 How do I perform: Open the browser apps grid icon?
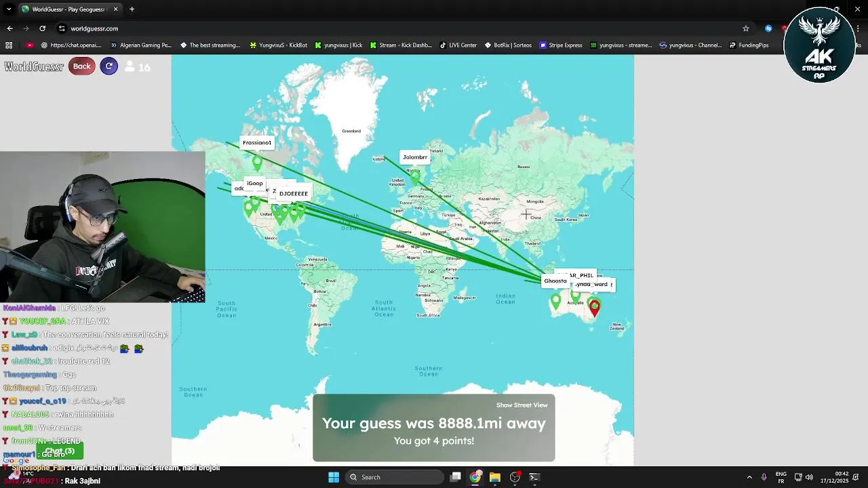(x=9, y=45)
